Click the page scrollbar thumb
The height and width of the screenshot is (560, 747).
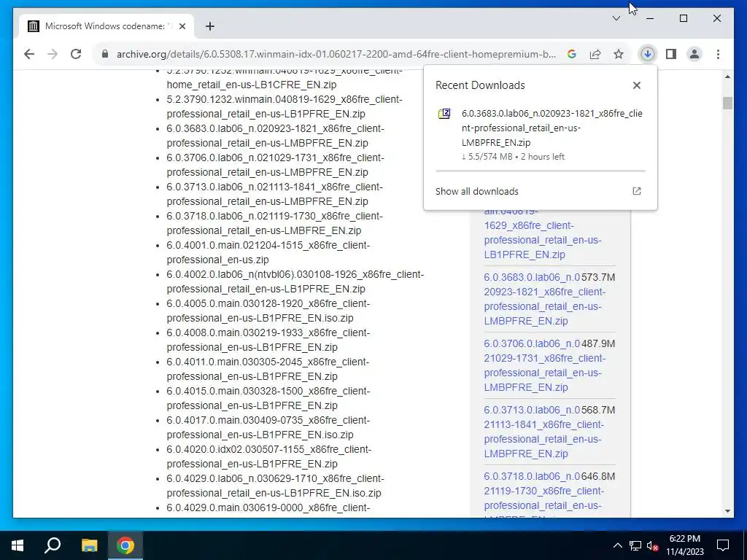tap(727, 103)
